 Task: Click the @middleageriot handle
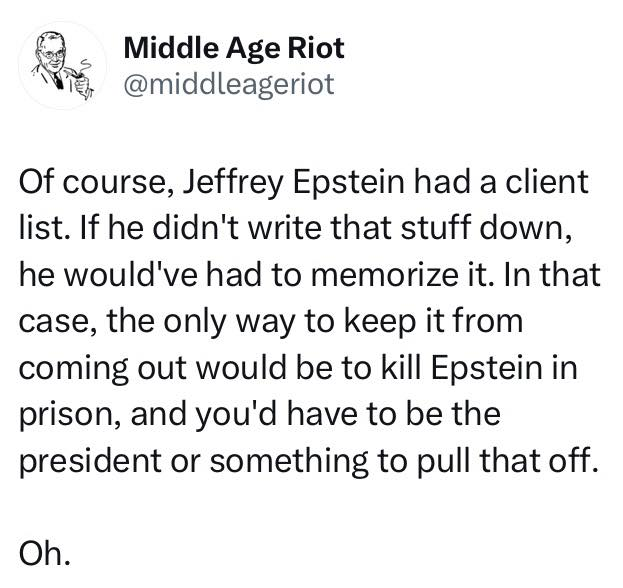coord(229,84)
